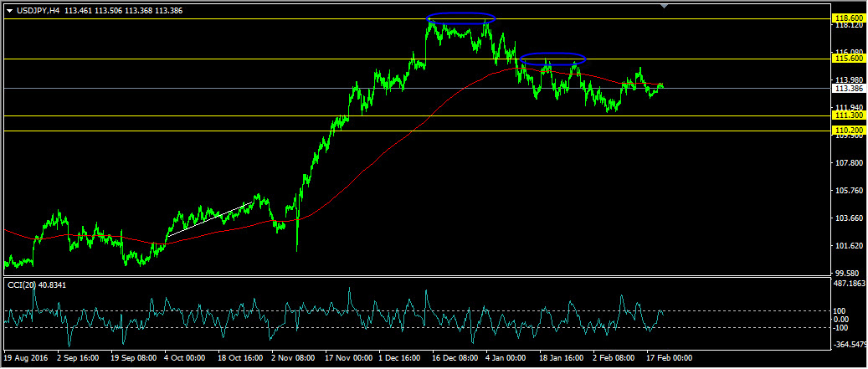Click the current price tag 113.386

(x=850, y=88)
